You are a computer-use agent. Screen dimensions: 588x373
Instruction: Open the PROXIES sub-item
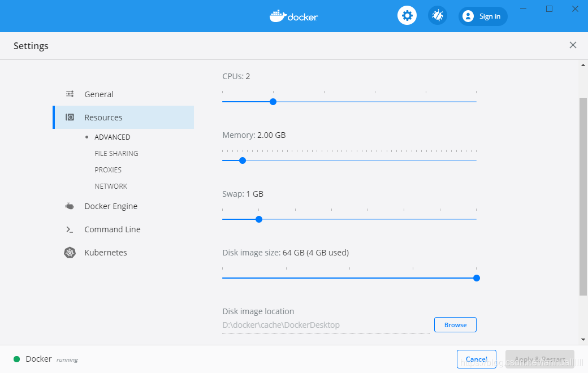pos(108,170)
